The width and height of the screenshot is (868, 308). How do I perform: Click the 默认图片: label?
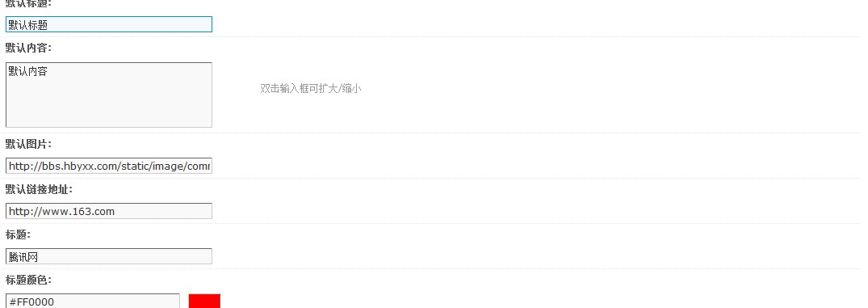pos(28,144)
